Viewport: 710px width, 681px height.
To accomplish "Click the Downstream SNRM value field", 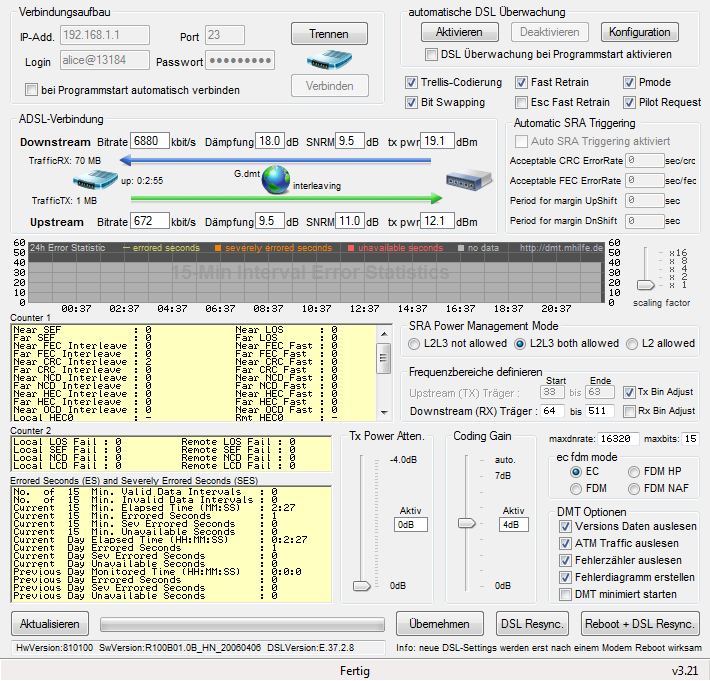I will (350, 141).
